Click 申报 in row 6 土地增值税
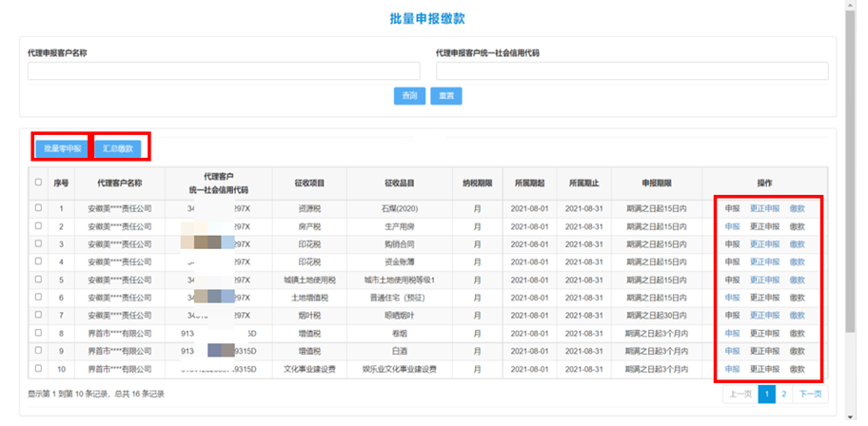This screenshot has width=868, height=426. pyautogui.click(x=733, y=298)
